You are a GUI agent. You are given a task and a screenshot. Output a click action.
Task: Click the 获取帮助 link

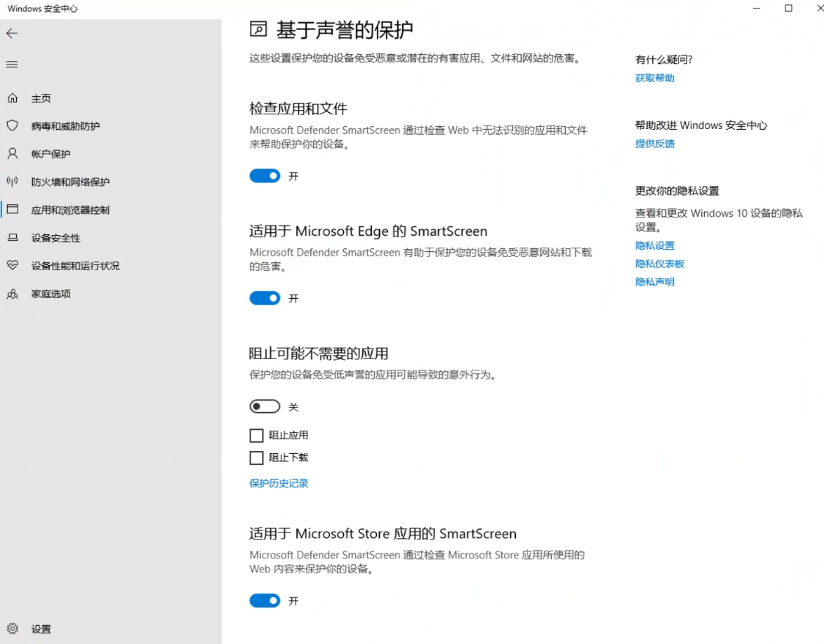click(x=654, y=79)
